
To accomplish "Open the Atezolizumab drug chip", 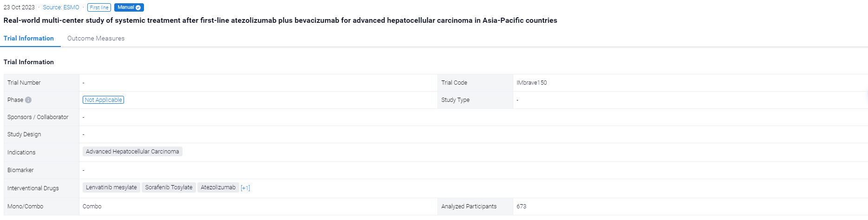I will [x=218, y=187].
